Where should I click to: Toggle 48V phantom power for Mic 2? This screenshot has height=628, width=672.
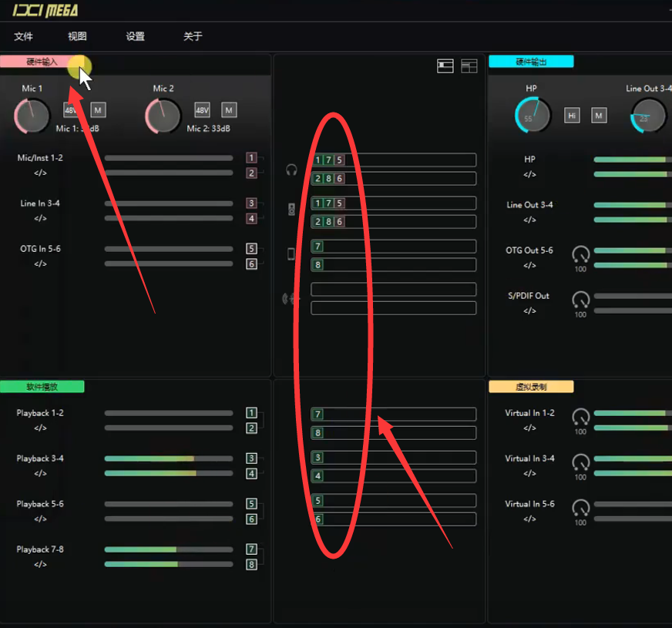coord(202,109)
